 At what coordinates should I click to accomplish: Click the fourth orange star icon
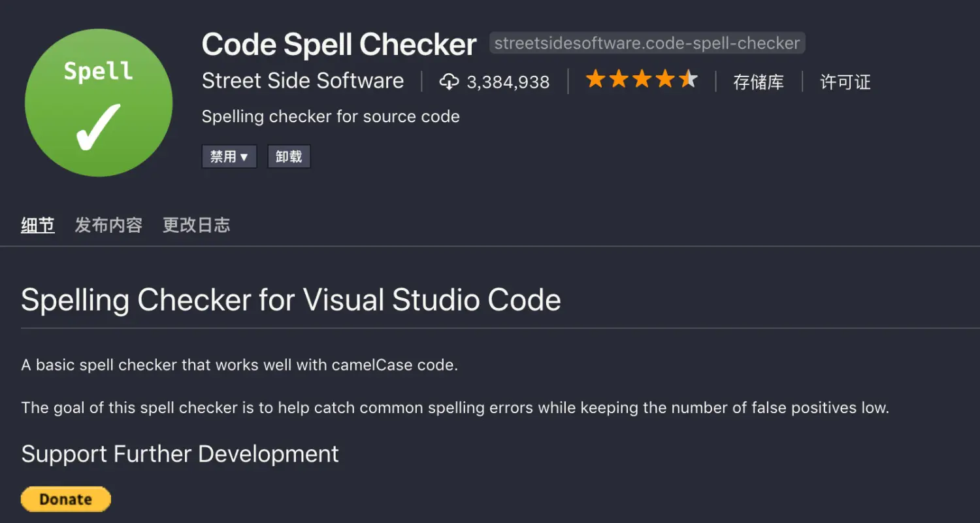point(666,78)
